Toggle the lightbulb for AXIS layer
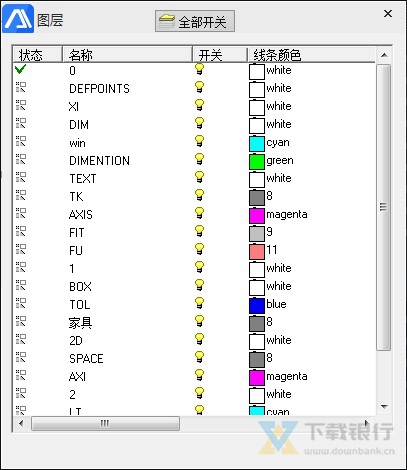 pos(199,213)
